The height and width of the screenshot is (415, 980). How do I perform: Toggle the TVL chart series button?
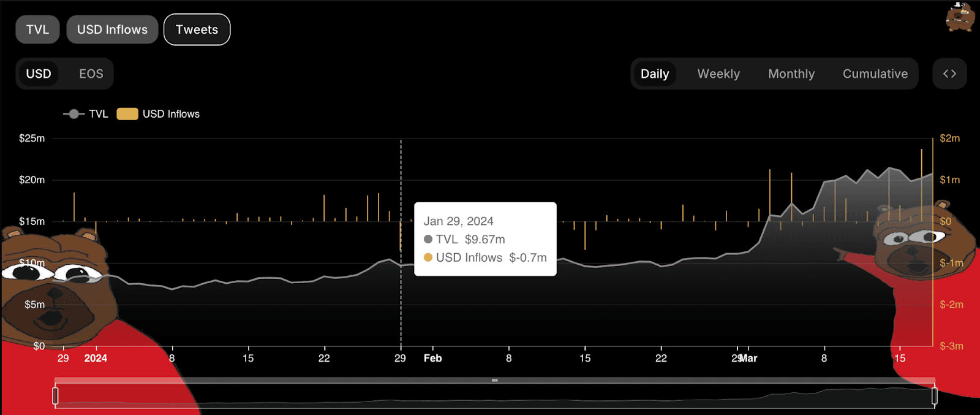[x=37, y=29]
